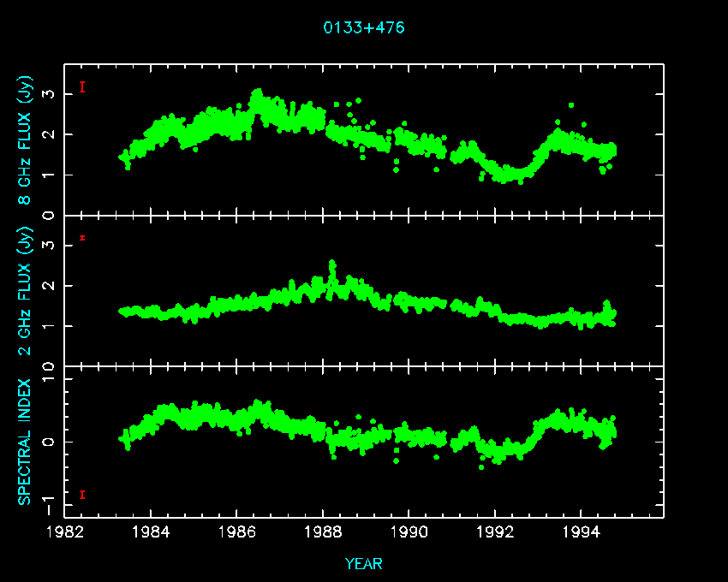Viewport: 728px width, 582px height.
Task: Click the SPECTRAL INDEX axis label
Action: 26,441
